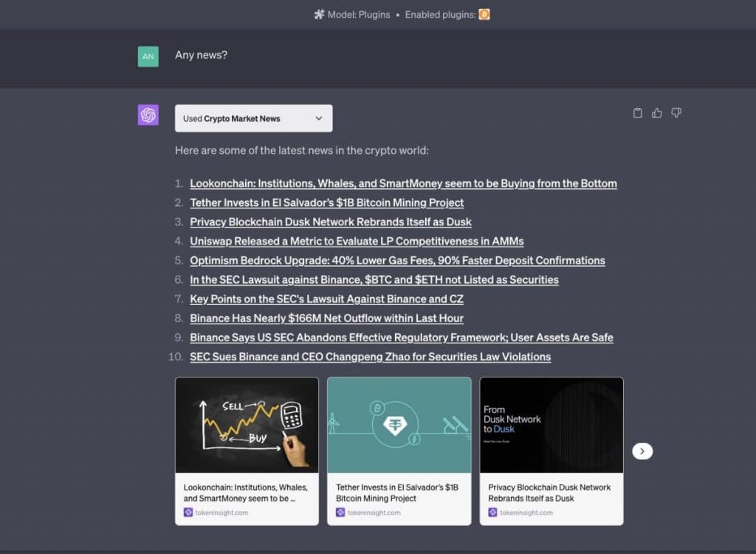
Task: Click tokeninsight.com under Lookonchain card
Action: [x=221, y=513]
